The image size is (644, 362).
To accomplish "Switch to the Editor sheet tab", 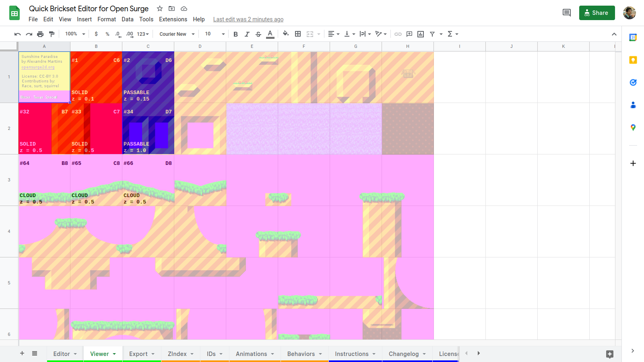I will [65, 354].
